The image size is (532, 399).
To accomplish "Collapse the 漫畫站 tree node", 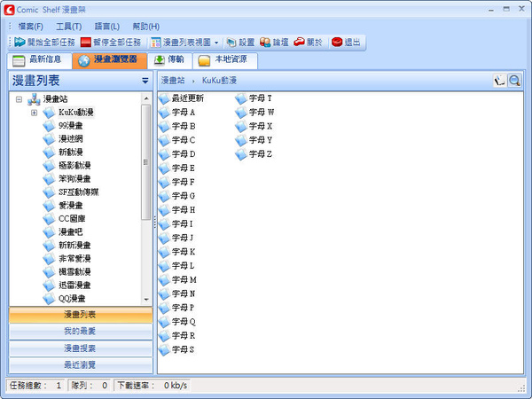I will 19,99.
